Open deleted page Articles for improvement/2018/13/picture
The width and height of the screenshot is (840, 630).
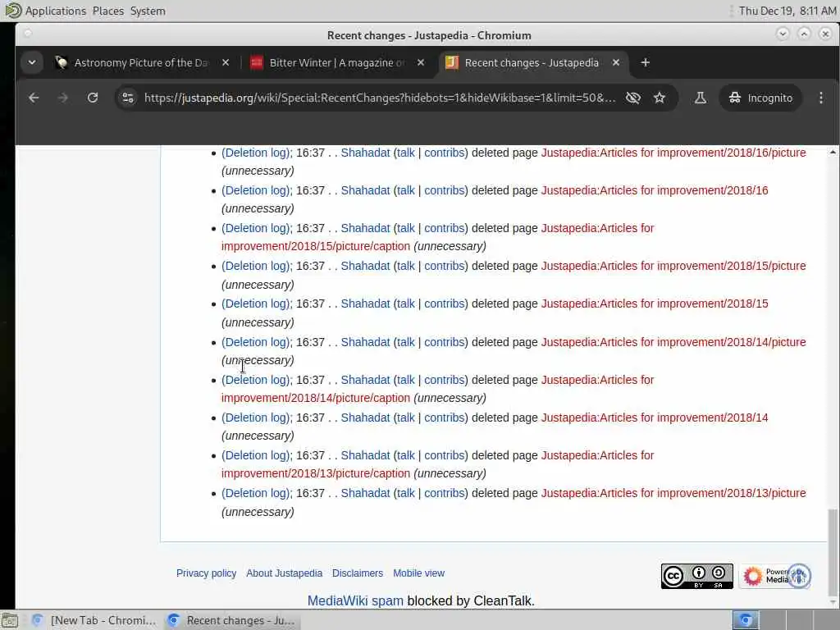[673, 493]
